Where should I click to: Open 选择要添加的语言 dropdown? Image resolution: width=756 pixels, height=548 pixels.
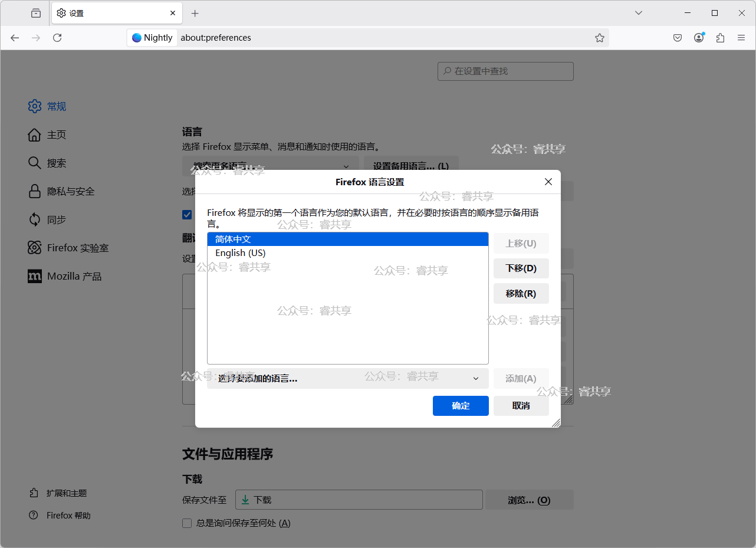[348, 379]
